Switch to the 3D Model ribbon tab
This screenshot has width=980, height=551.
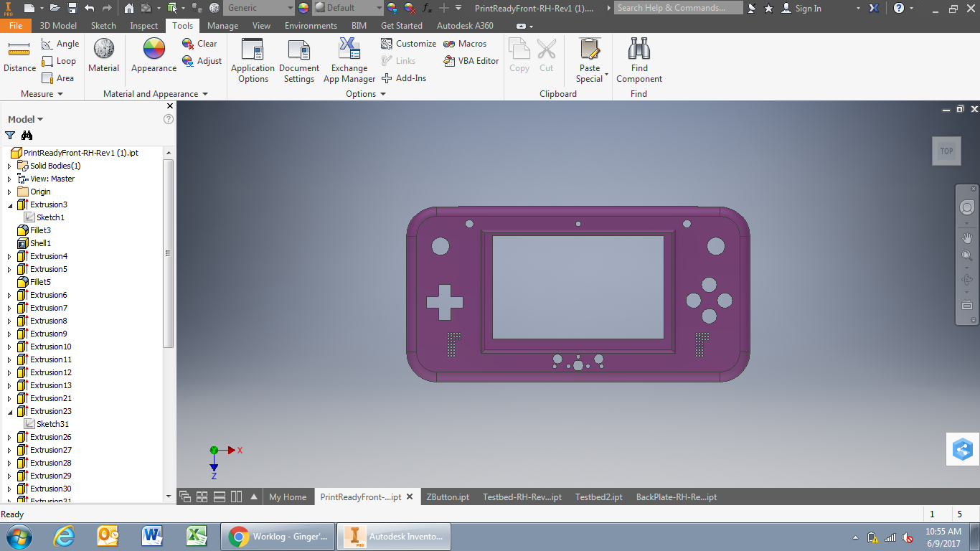tap(58, 25)
